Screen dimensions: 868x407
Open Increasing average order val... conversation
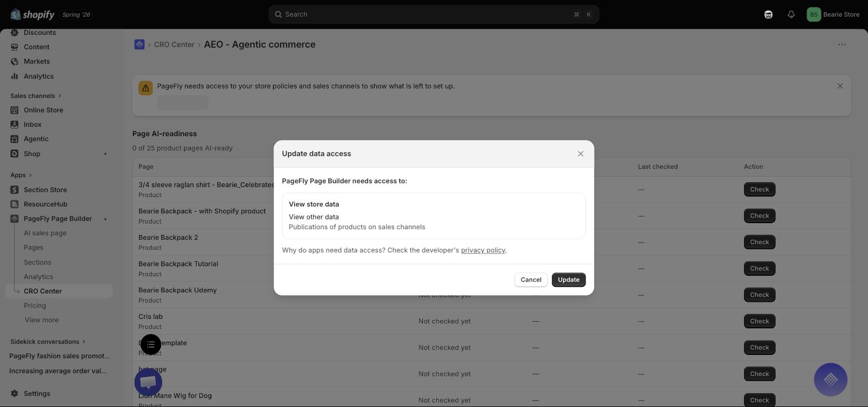(58, 371)
